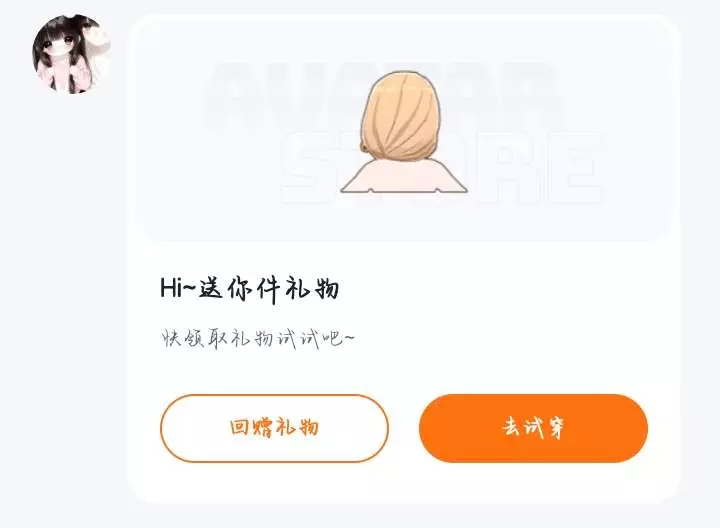The image size is (720, 528).
Task: Click the 回赠礼物 outlined button
Action: (274, 428)
